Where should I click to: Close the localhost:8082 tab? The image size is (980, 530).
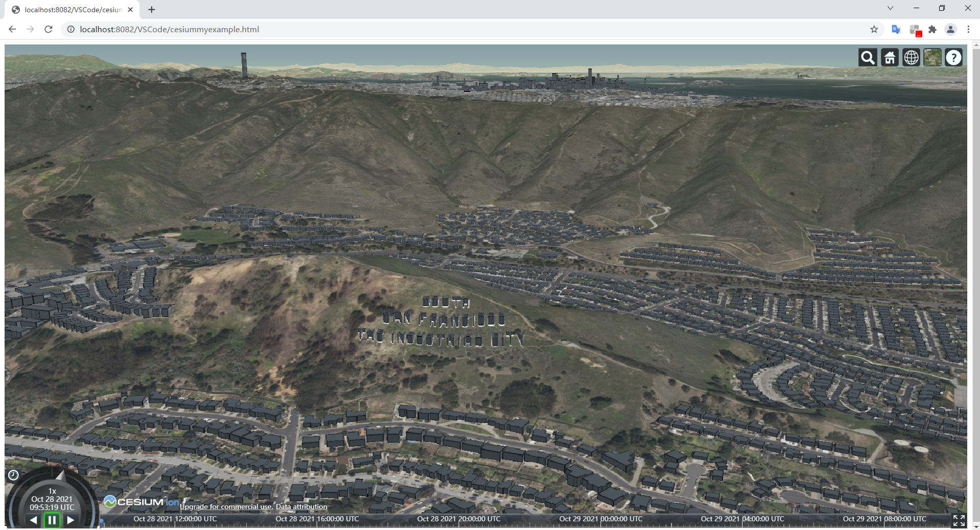tap(130, 10)
